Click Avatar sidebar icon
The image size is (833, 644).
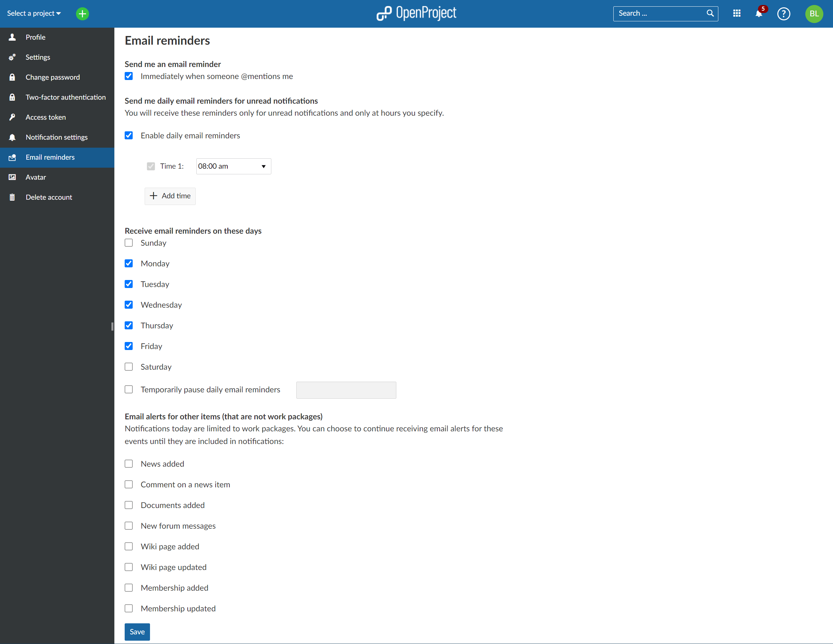(x=13, y=177)
